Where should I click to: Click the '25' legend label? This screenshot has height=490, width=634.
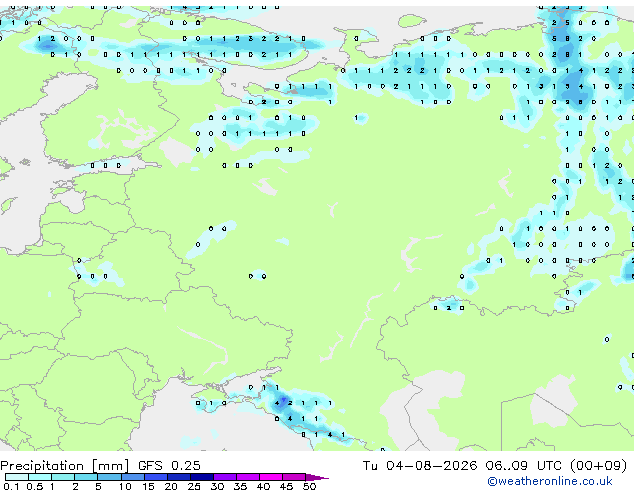click(194, 486)
